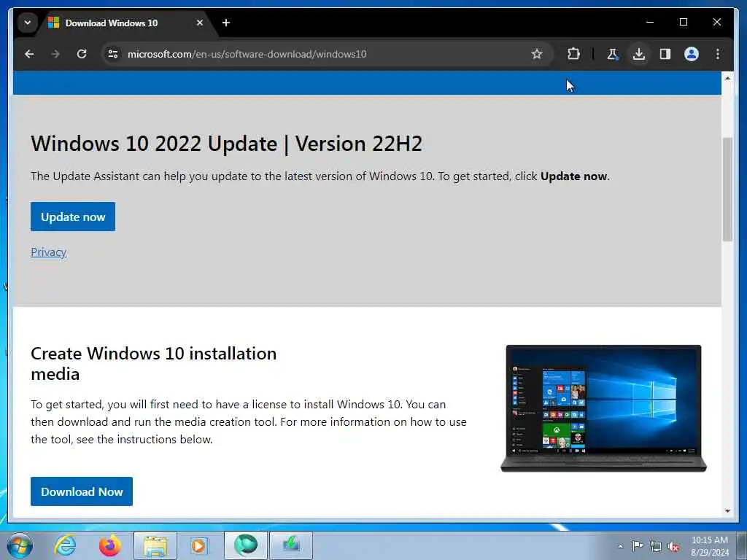Screen dimensions: 747x560
Task: Click the Windows 10 laptop image
Action: pos(603,408)
